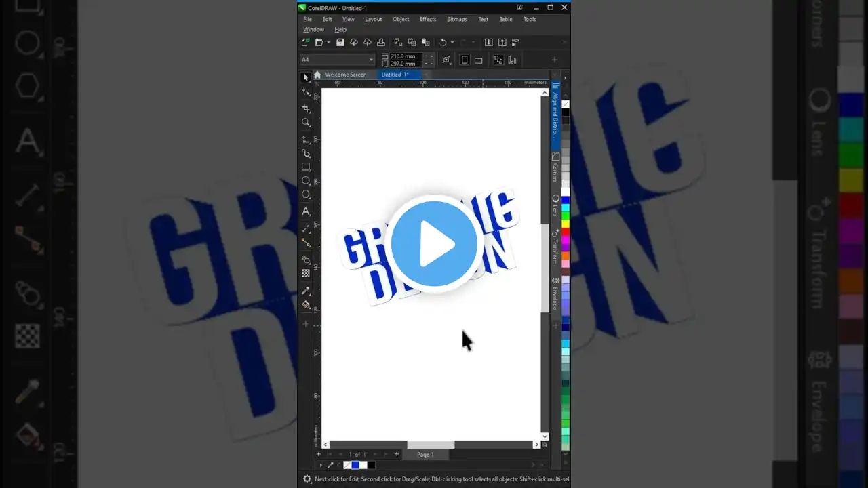Viewport: 868px width, 488px height.
Task: Click the Undo arrow icon
Action: coord(443,42)
